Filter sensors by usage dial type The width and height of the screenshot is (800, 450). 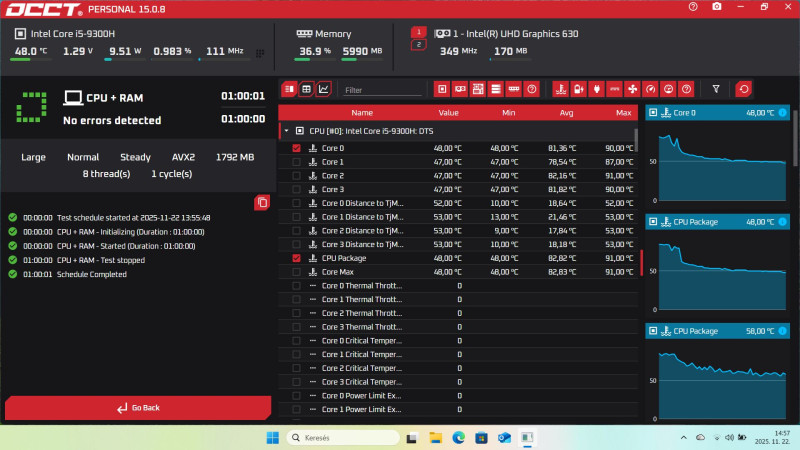[668, 89]
